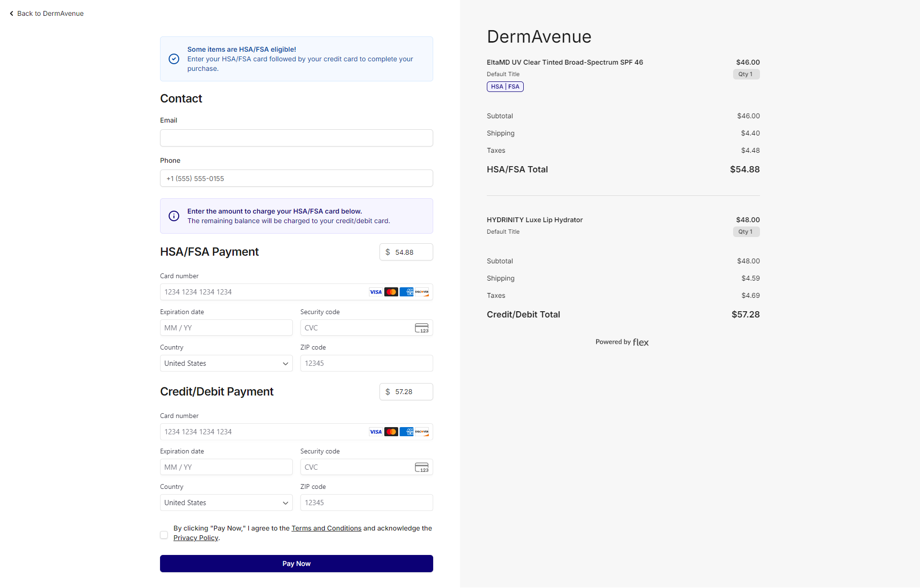Screen dimensions: 920x588
Task: Click Discover logo in HSA/FSA card field
Action: tap(422, 292)
